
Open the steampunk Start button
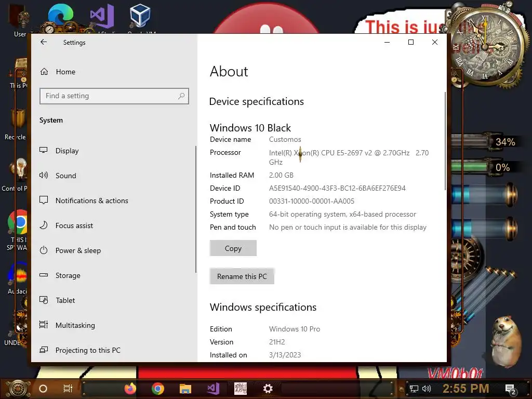[x=18, y=389]
